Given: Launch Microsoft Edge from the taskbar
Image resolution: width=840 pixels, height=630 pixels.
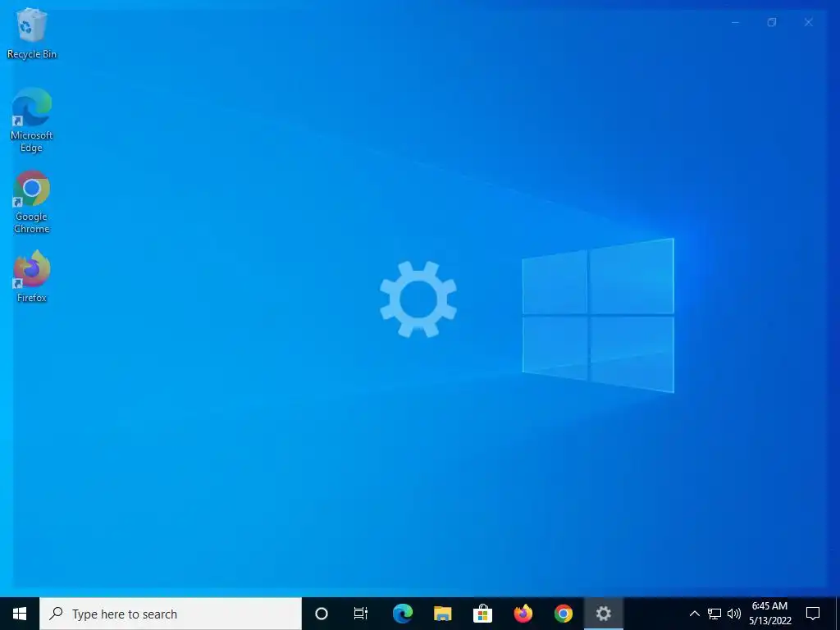Looking at the screenshot, I should (402, 614).
